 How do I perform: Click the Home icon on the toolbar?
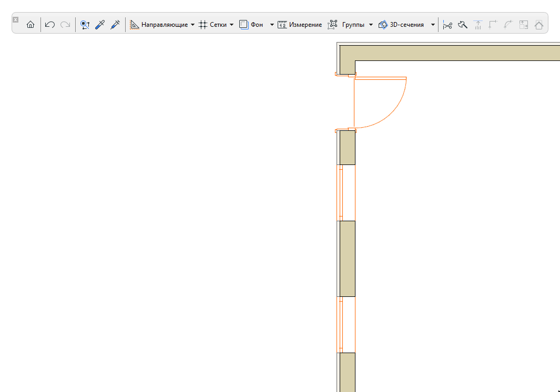[30, 24]
